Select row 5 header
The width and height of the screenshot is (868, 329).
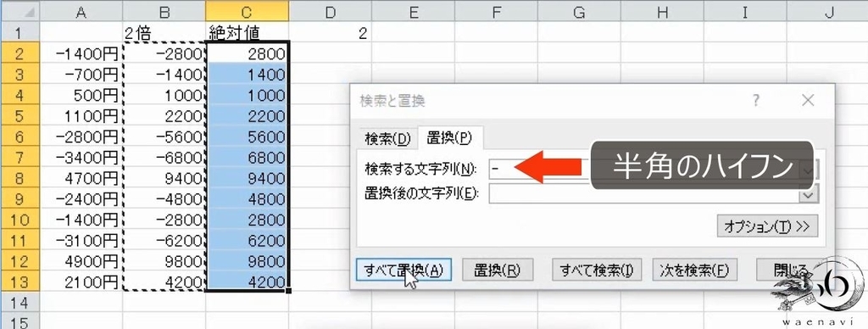click(x=20, y=116)
